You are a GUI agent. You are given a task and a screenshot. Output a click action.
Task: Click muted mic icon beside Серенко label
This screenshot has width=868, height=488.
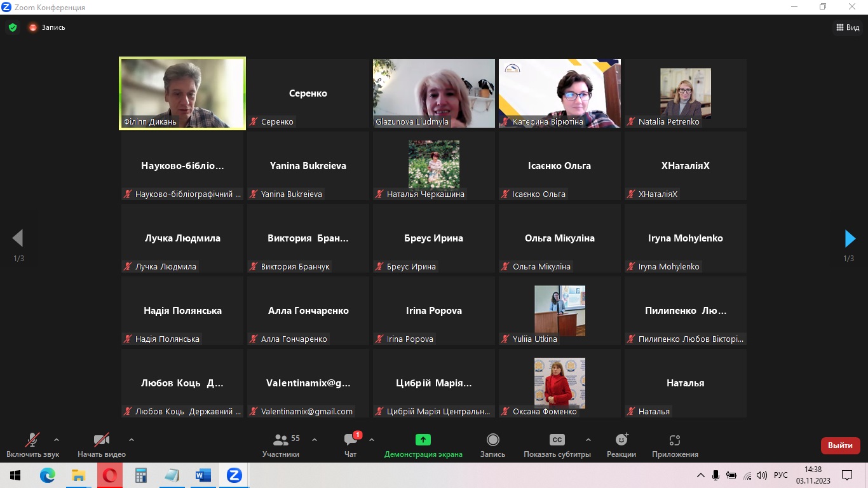254,121
